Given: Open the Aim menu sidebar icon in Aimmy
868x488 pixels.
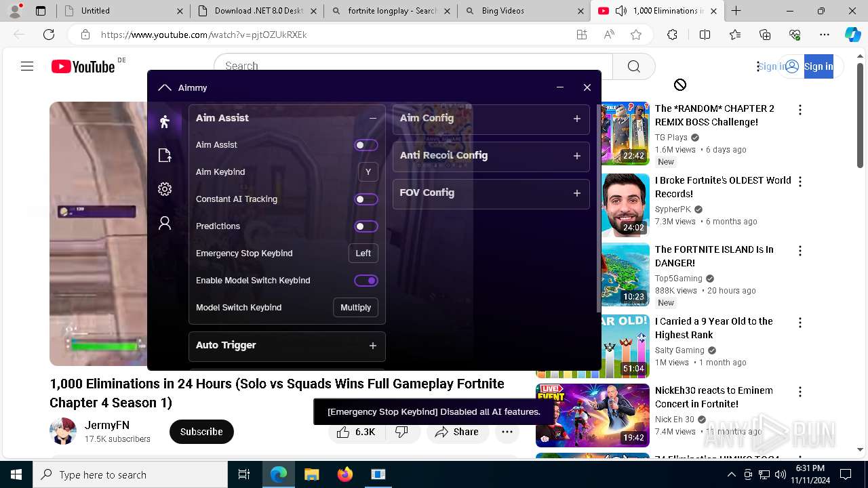Looking at the screenshot, I should [165, 121].
